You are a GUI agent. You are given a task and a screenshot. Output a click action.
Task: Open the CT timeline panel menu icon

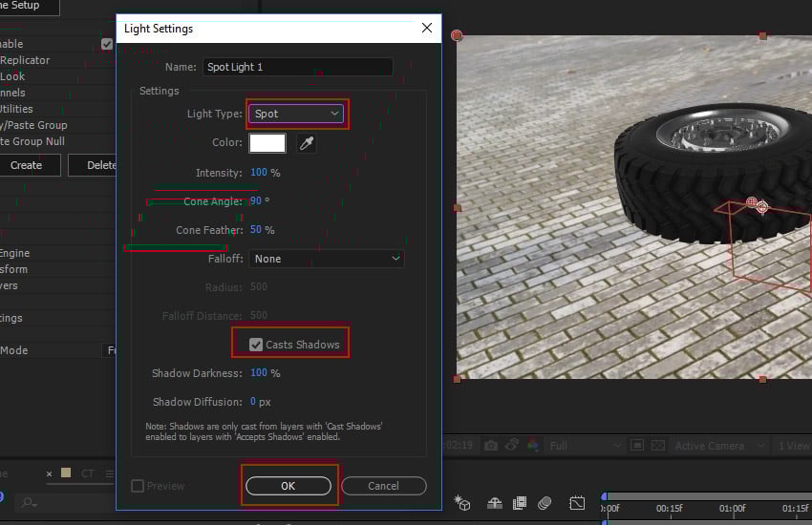109,473
